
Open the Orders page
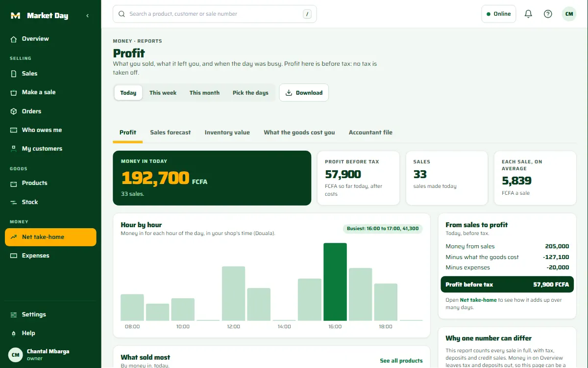[50, 111]
